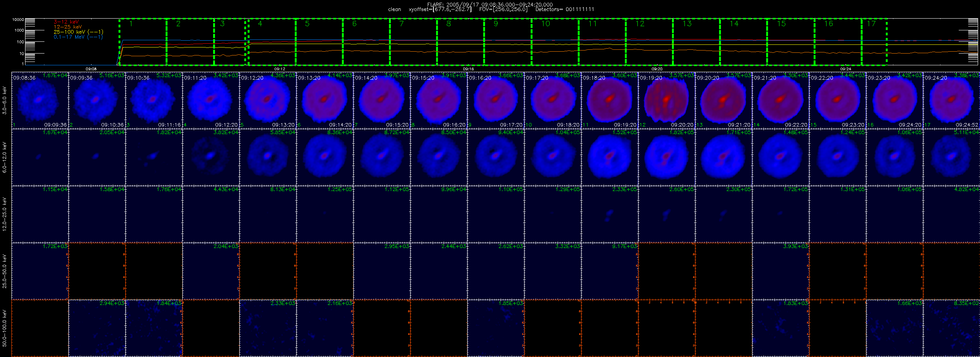980x357 pixels.
Task: Open the 12-25 keV image with peak 4.82E+04
Action: click(952, 214)
